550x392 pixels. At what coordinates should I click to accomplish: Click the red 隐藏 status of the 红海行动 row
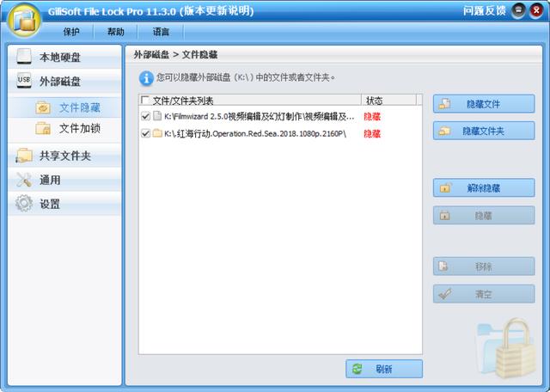pos(372,134)
